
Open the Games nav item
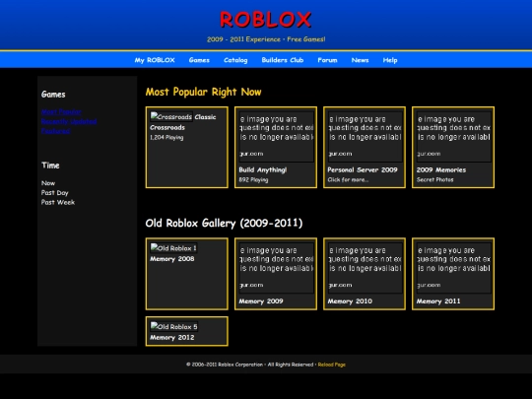[x=199, y=60]
